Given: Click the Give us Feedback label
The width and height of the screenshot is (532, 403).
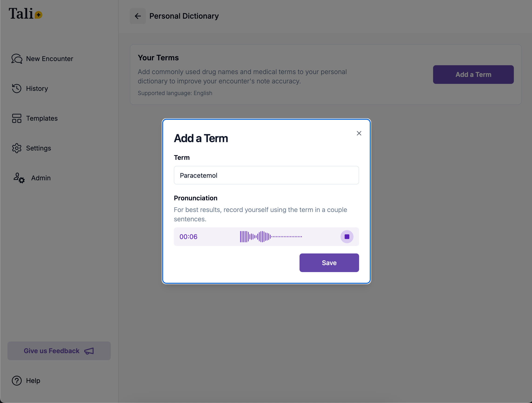Looking at the screenshot, I should click(51, 351).
